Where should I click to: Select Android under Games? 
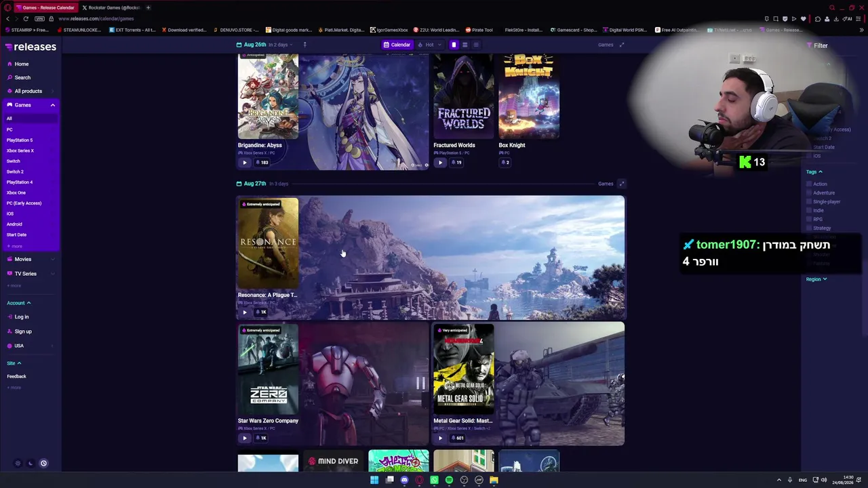pyautogui.click(x=14, y=224)
